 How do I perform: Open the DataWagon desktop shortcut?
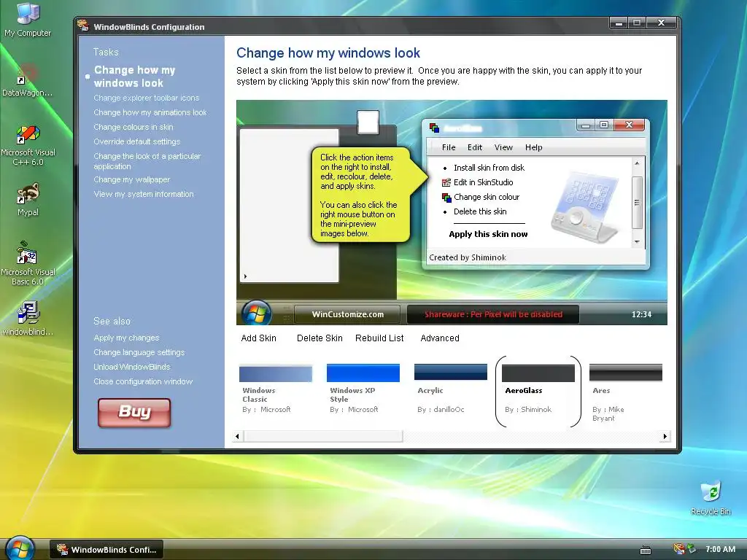pos(27,81)
